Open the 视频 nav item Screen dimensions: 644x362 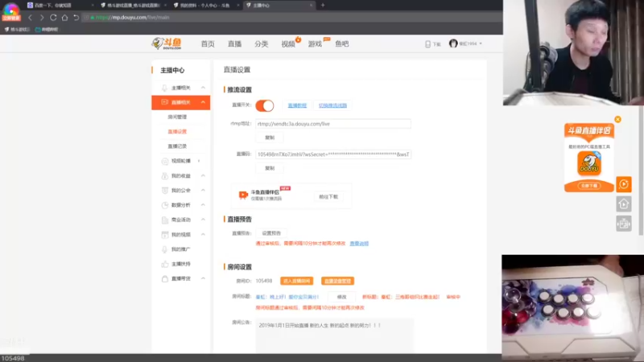pyautogui.click(x=288, y=44)
